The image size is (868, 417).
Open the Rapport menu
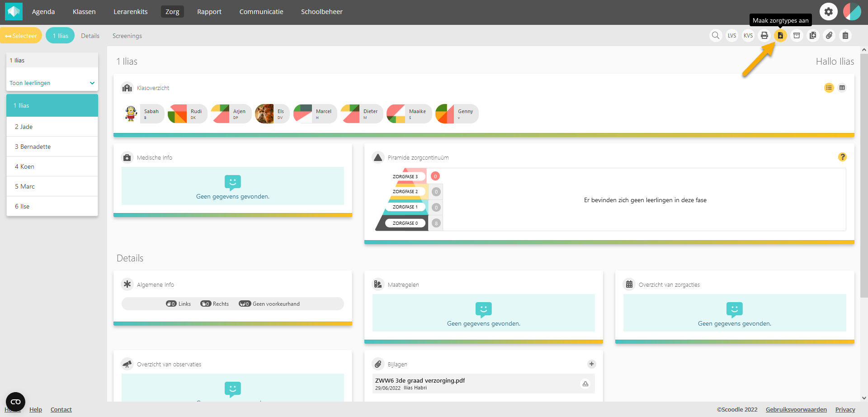click(x=209, y=12)
